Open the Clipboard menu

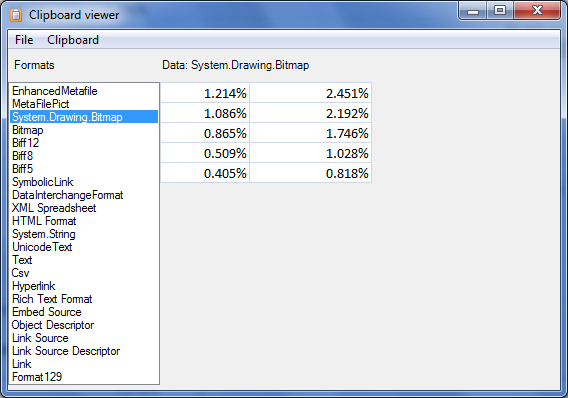(73, 40)
